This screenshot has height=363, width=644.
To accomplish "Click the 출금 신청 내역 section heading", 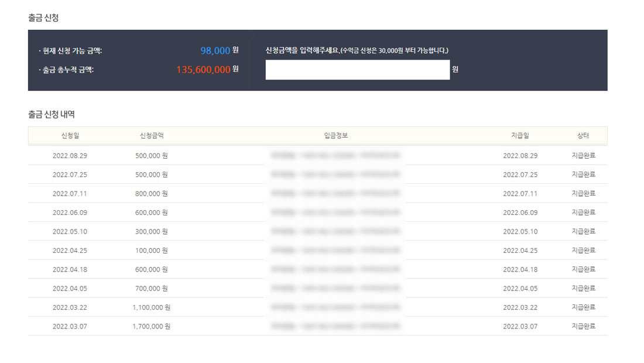I will click(x=52, y=114).
